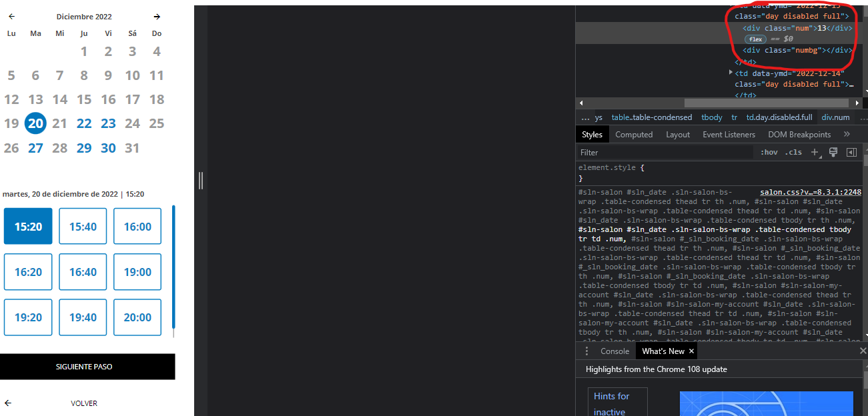Select the 19:40 time slot

pyautogui.click(x=83, y=317)
